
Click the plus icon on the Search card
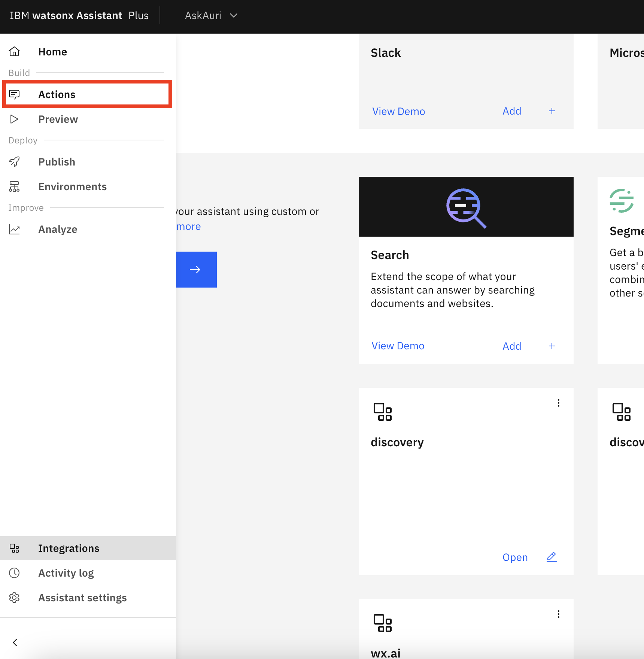tap(552, 346)
